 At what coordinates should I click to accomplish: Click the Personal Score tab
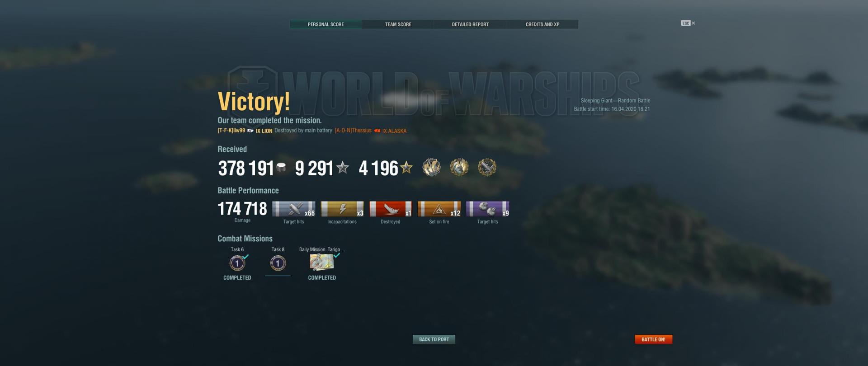(x=325, y=24)
